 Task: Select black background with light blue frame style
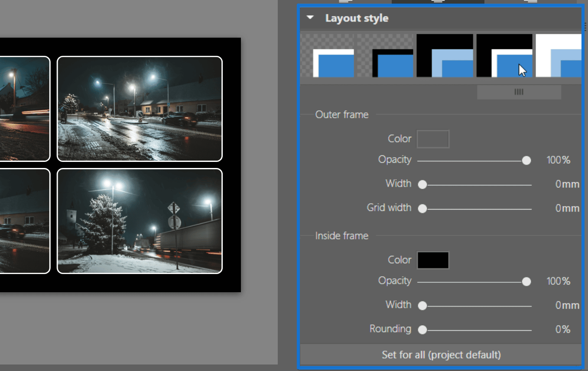click(445, 56)
